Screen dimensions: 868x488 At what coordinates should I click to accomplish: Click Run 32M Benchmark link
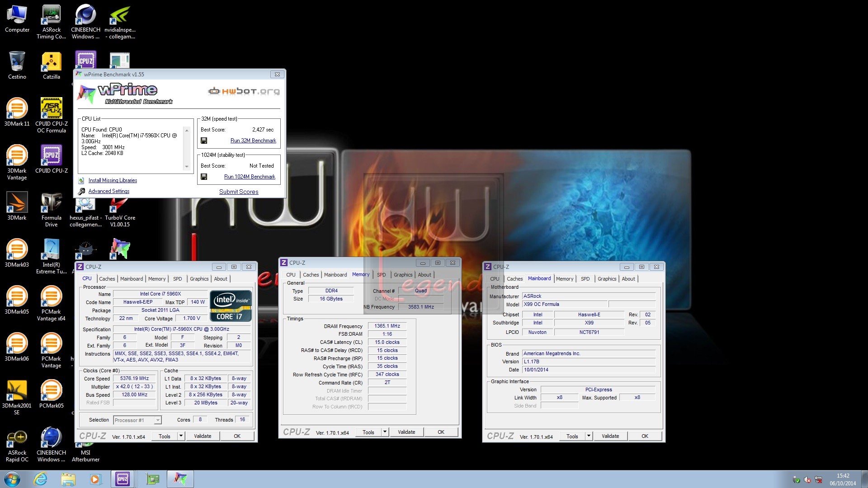tap(253, 141)
